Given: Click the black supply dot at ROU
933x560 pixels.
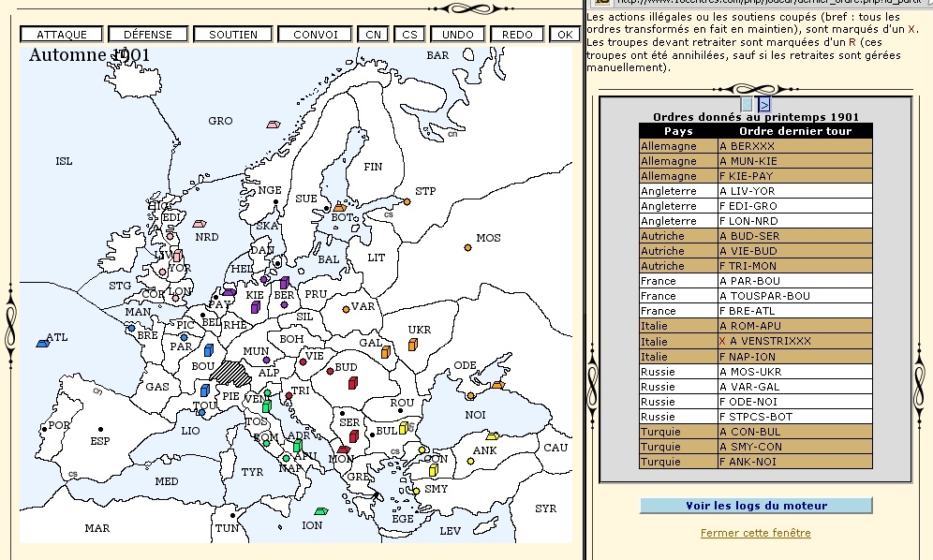Looking at the screenshot, I should 400,410.
